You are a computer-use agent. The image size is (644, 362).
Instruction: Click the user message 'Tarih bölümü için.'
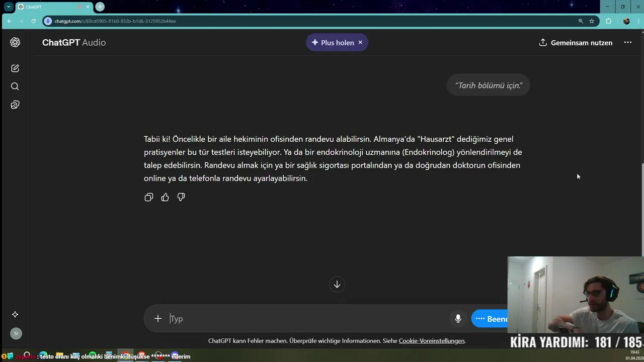[489, 85]
